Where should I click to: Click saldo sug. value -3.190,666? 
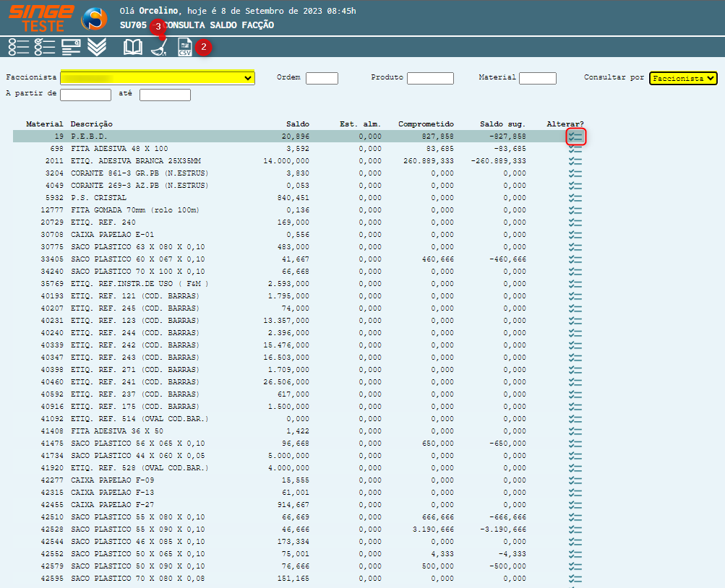(x=502, y=529)
